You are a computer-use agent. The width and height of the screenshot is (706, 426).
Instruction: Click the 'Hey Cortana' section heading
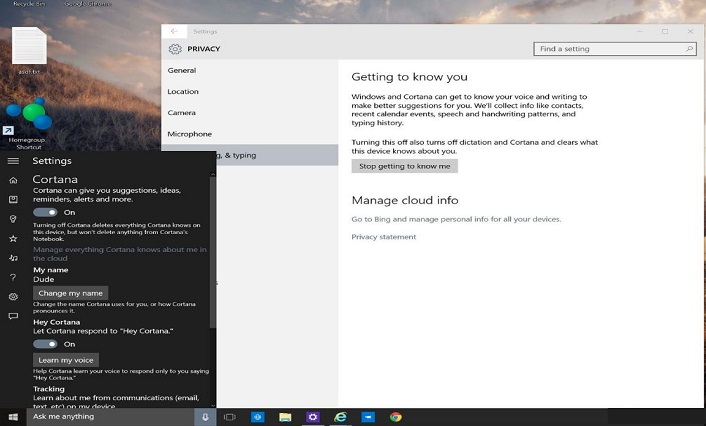[x=56, y=322]
